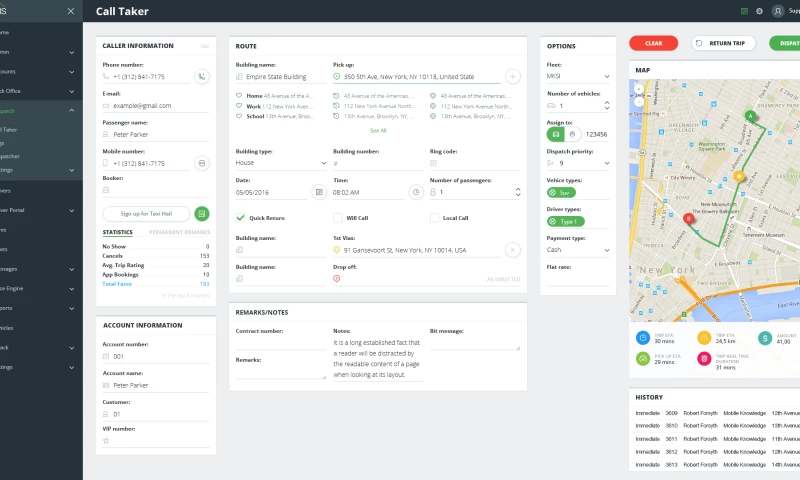Click the phone call icon beside Phone number

(202, 76)
